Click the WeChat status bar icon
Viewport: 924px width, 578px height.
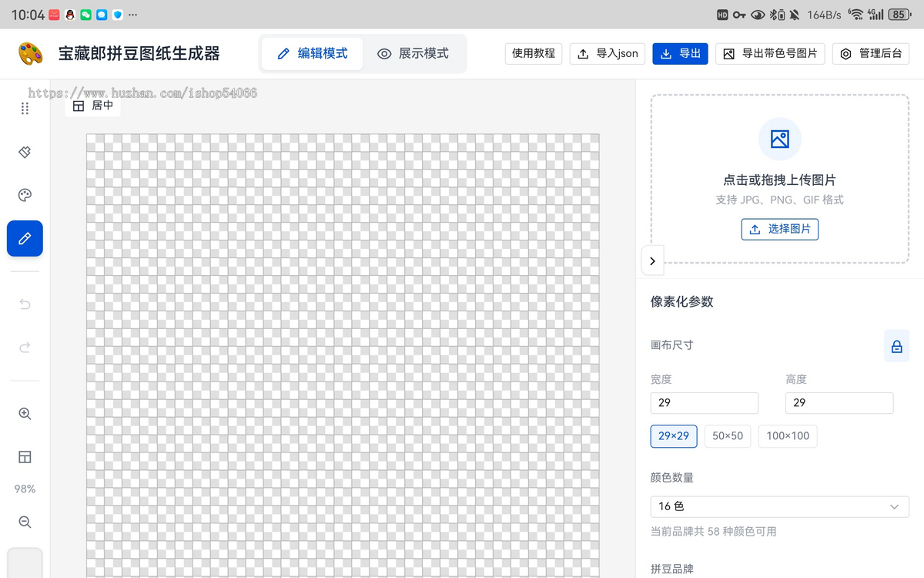[85, 15]
